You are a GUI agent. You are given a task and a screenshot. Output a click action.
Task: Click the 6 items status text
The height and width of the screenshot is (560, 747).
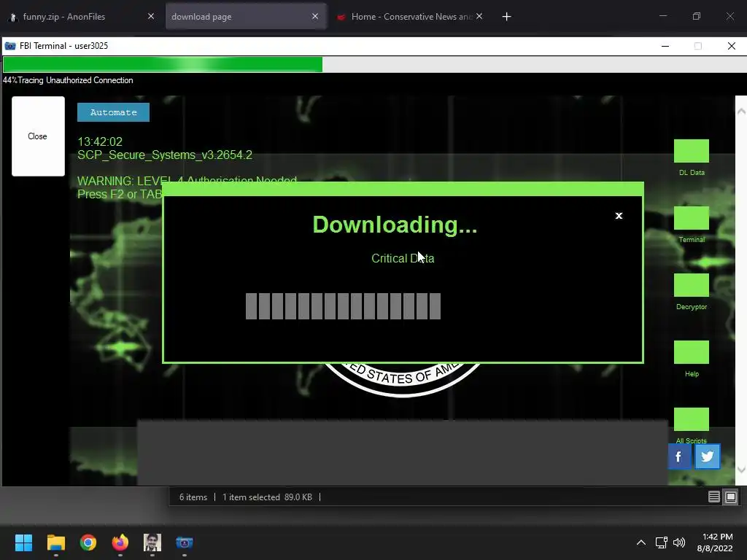193,497
